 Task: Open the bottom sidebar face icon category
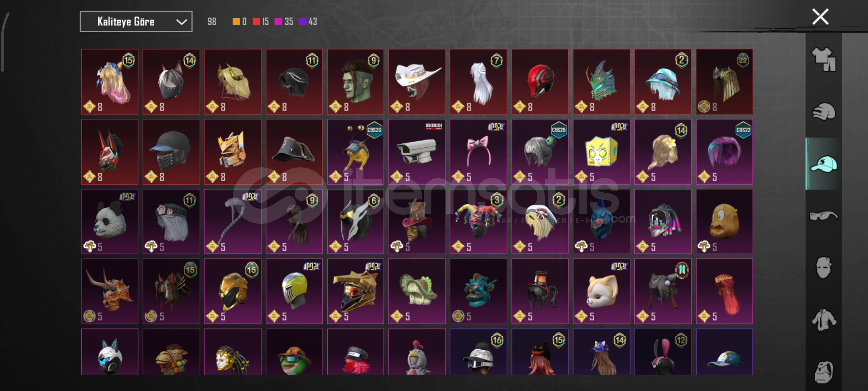click(824, 372)
